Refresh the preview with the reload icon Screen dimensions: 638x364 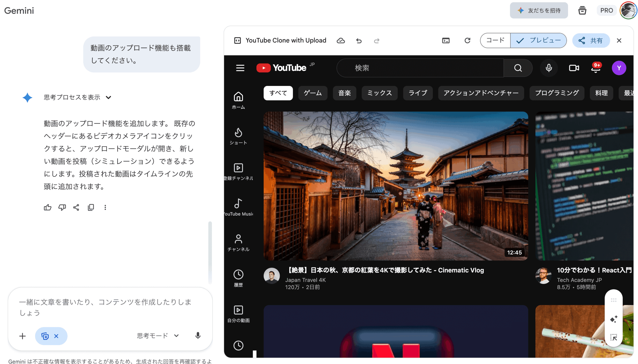point(467,41)
